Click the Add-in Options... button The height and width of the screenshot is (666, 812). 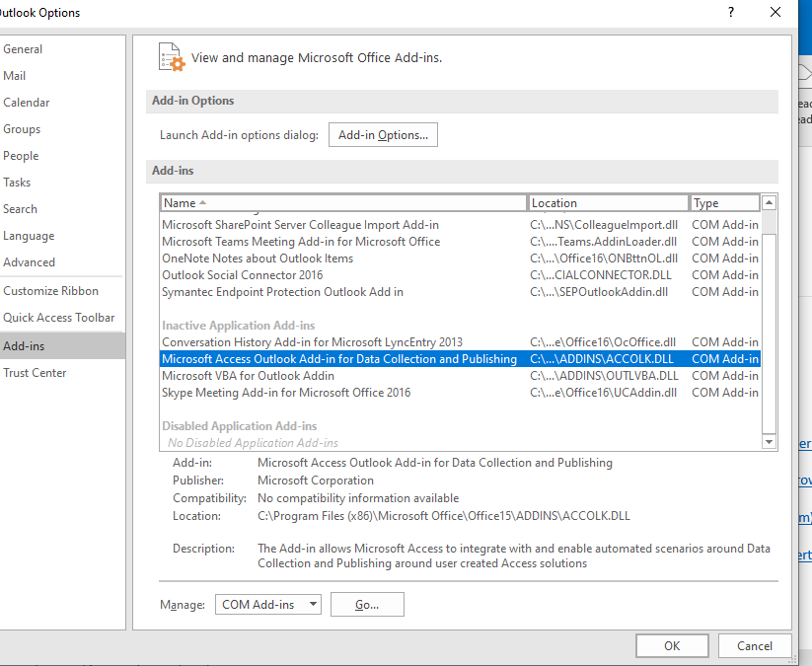[383, 134]
